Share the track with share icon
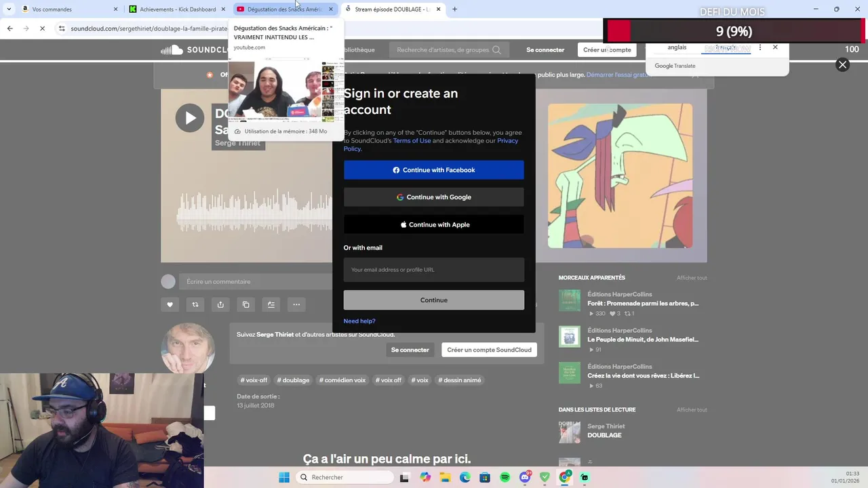868x488 pixels. point(220,305)
